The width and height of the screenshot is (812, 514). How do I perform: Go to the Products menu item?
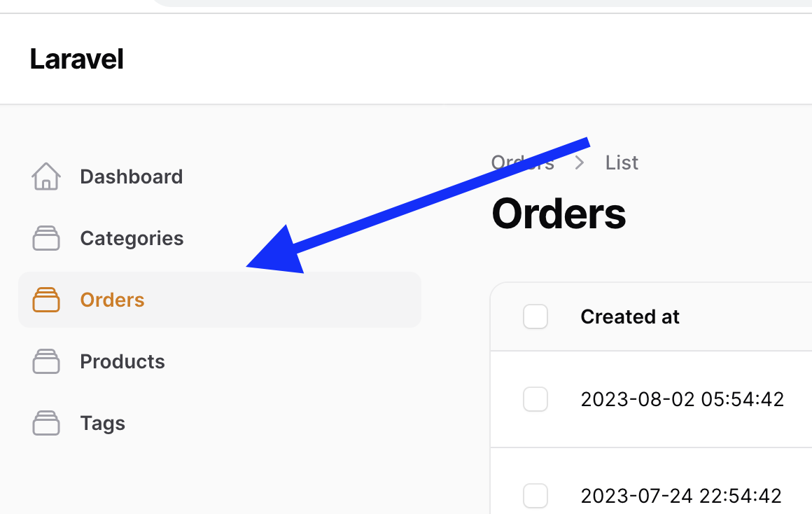coord(122,361)
